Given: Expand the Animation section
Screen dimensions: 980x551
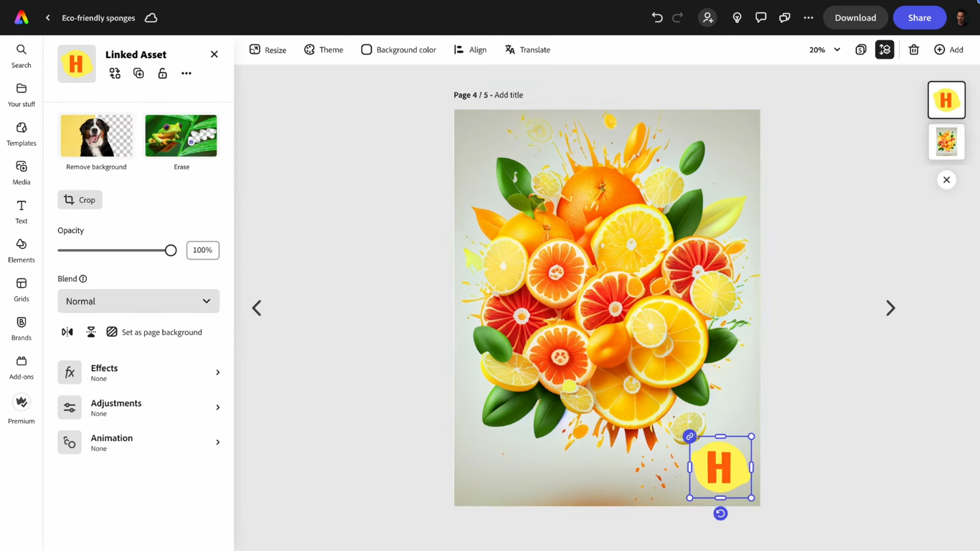Looking at the screenshot, I should pos(138,443).
